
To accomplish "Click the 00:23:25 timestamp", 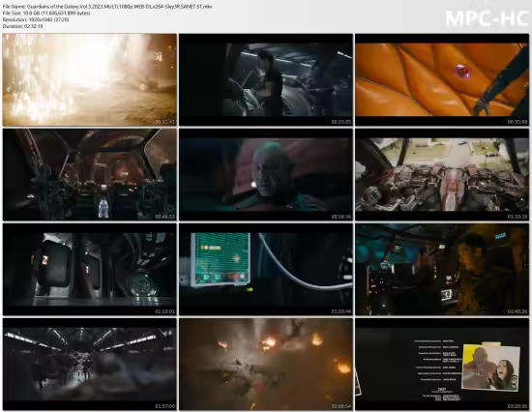I will tap(341, 122).
